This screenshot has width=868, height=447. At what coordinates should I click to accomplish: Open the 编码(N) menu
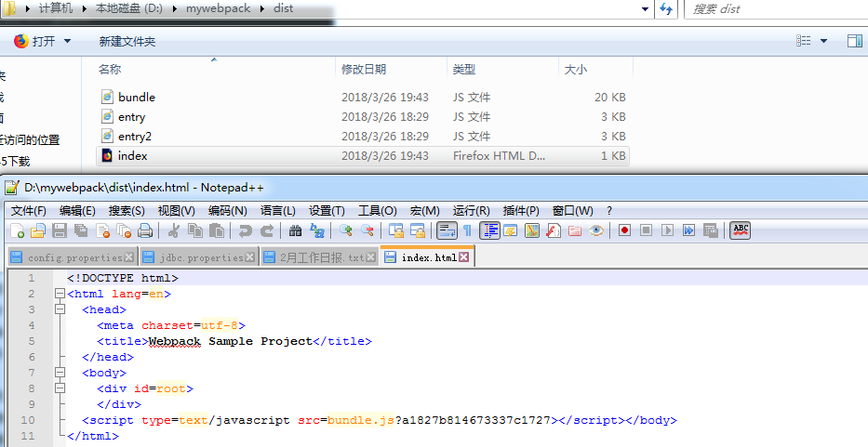(228, 211)
